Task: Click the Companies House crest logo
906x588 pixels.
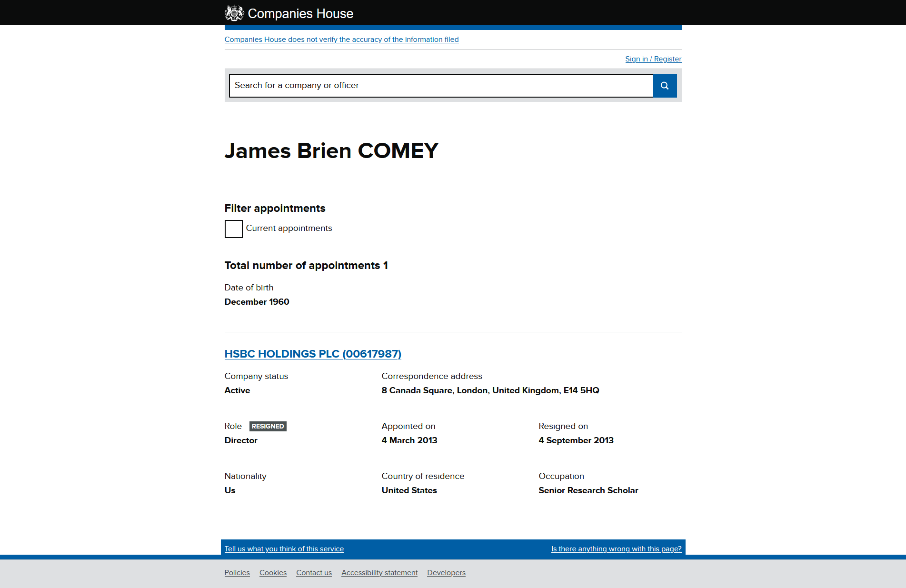Action: tap(234, 13)
